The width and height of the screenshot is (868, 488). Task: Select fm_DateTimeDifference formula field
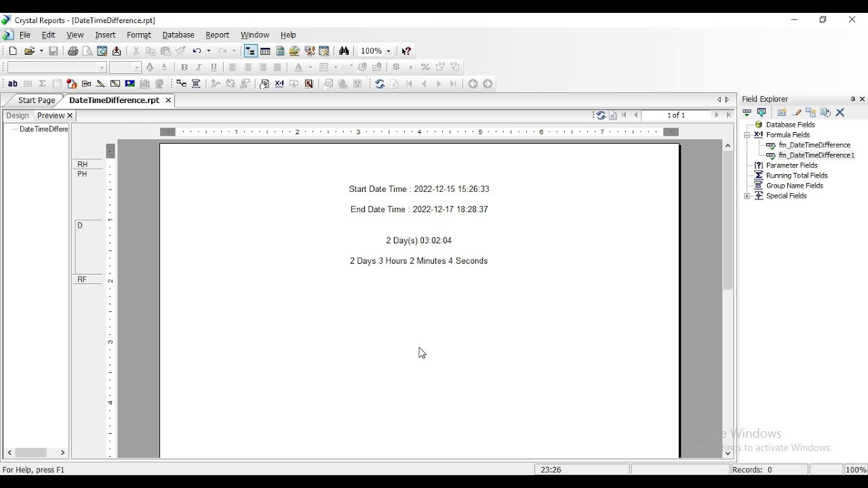[x=814, y=145]
